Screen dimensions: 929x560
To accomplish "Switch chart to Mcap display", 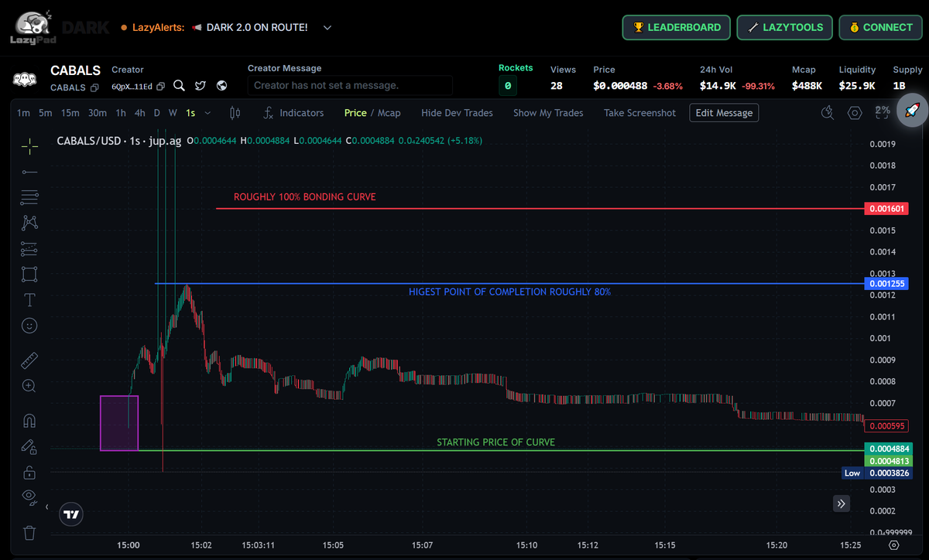I will 389,113.
